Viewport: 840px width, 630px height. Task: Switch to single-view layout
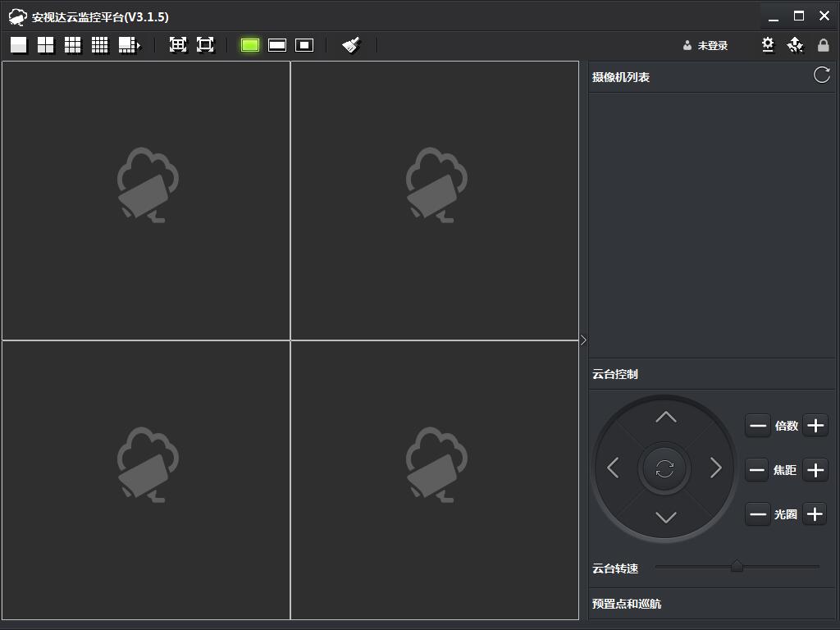pos(19,45)
